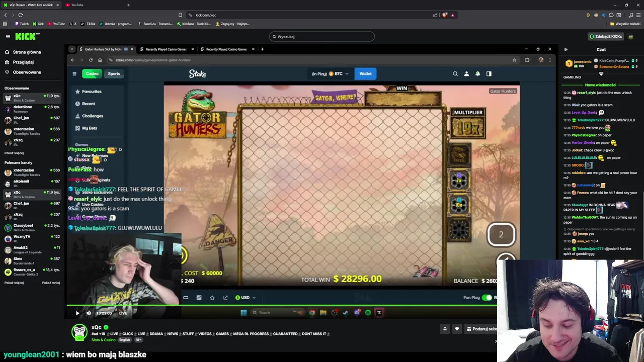Viewport: 644px width, 362px height.
Task: Open the Slots & Casino category link
Action: [x=103, y=340]
